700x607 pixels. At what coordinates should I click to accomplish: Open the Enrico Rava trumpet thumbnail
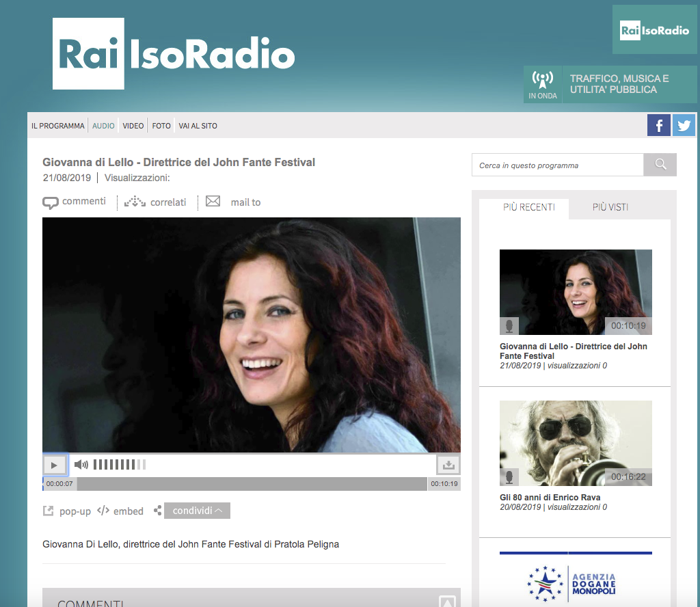[x=576, y=443]
